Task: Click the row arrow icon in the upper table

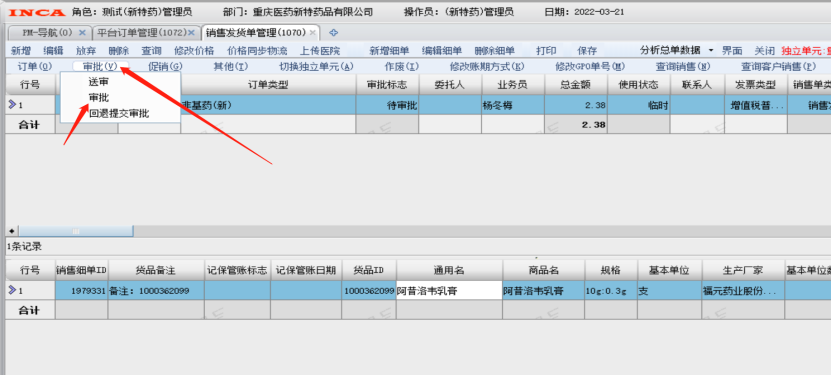Action: click(12, 105)
